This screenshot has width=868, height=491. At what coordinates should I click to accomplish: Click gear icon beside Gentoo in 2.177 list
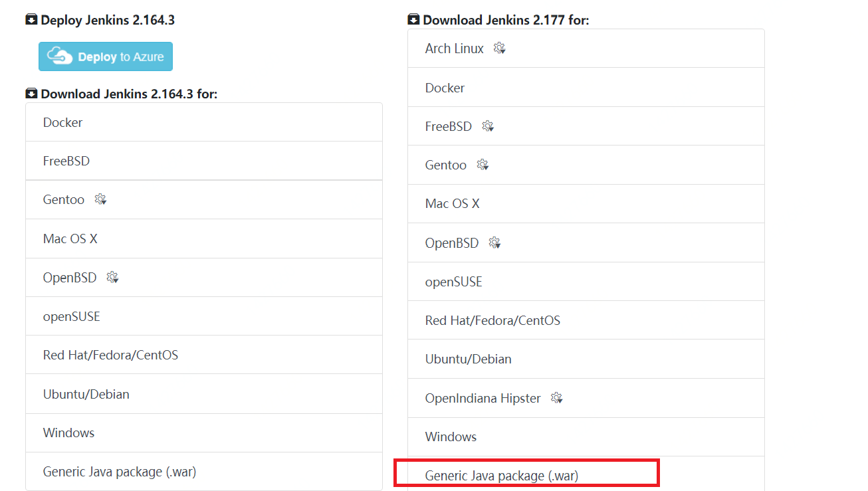(x=483, y=165)
